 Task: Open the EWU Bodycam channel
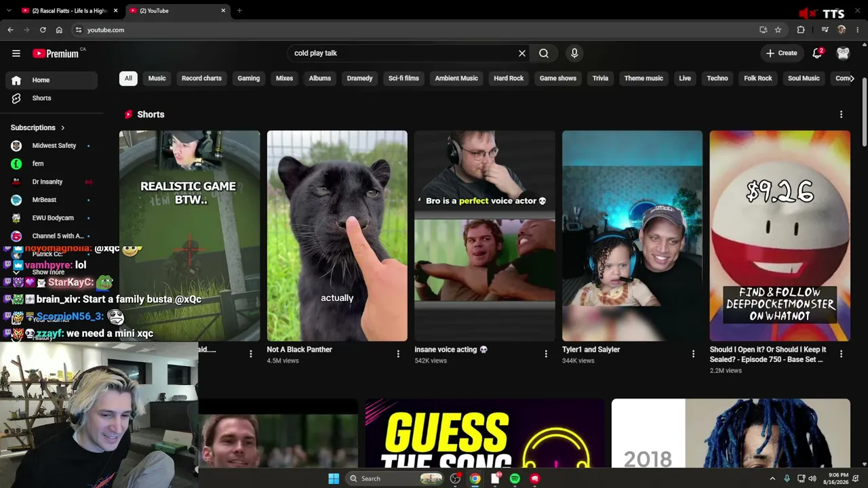[x=52, y=218]
